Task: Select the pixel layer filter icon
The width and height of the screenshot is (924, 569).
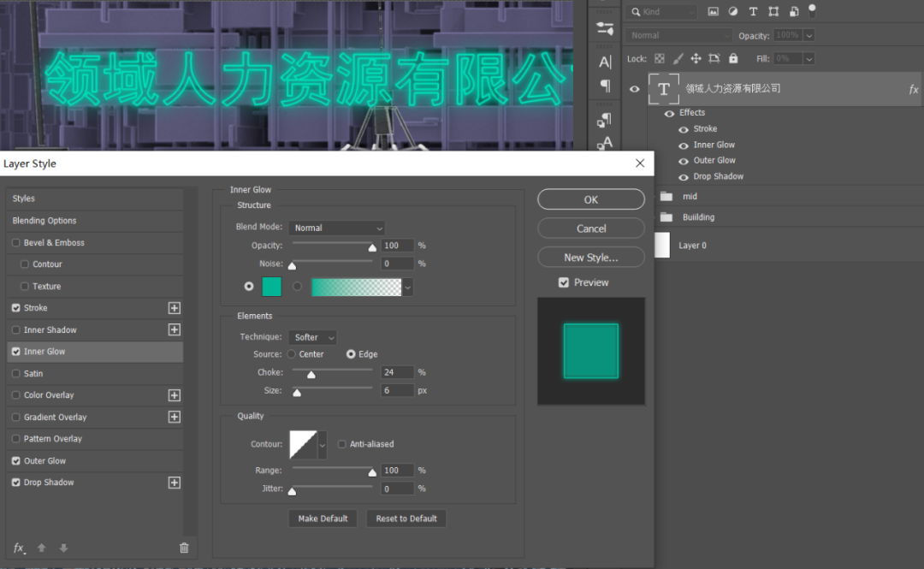Action: click(x=713, y=12)
